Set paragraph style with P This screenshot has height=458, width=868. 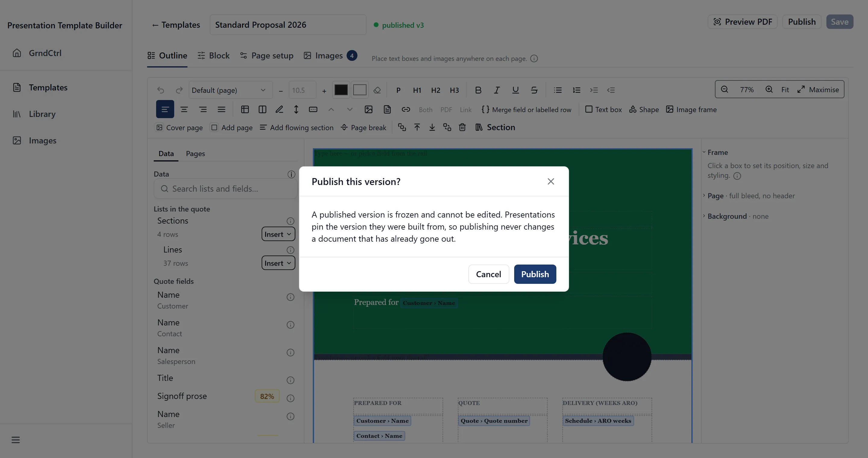pos(398,90)
